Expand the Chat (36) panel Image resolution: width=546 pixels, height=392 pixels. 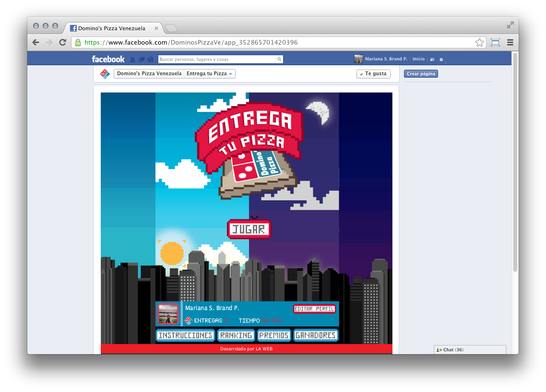pyautogui.click(x=469, y=350)
